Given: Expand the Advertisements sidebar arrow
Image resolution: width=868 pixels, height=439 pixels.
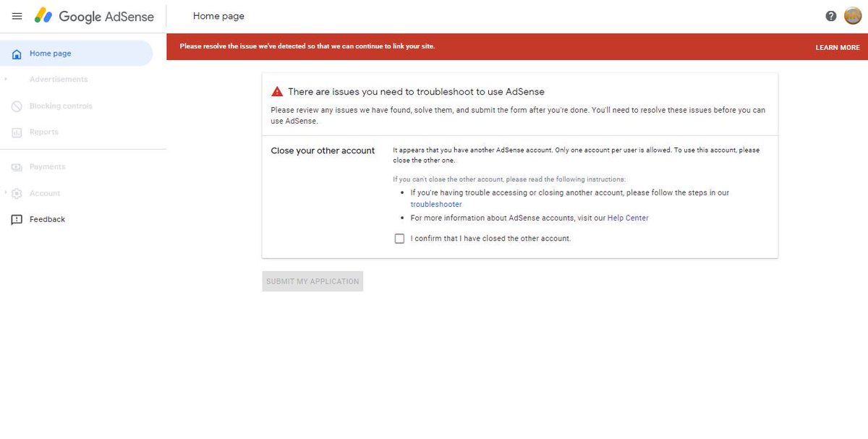Looking at the screenshot, I should [6, 80].
